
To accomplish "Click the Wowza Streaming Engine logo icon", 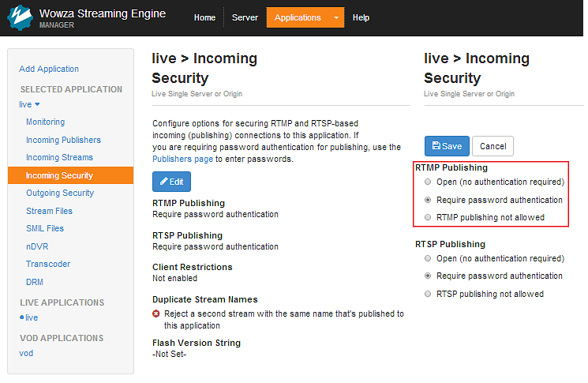I will click(20, 17).
